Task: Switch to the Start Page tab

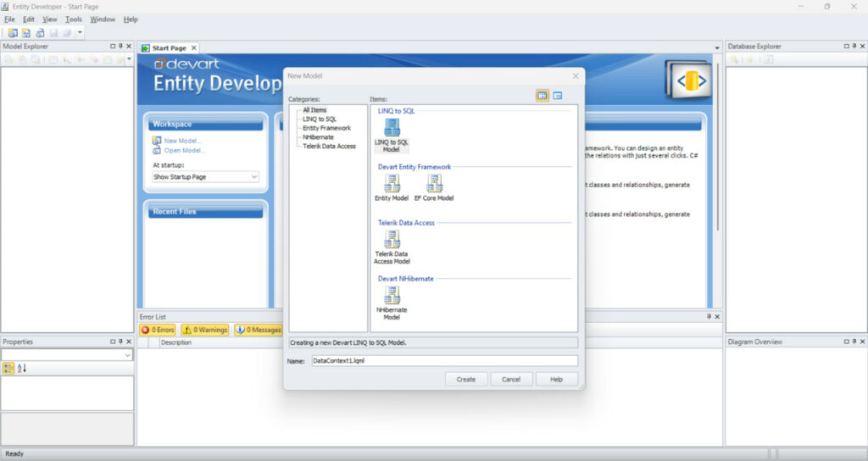Action: pos(169,48)
